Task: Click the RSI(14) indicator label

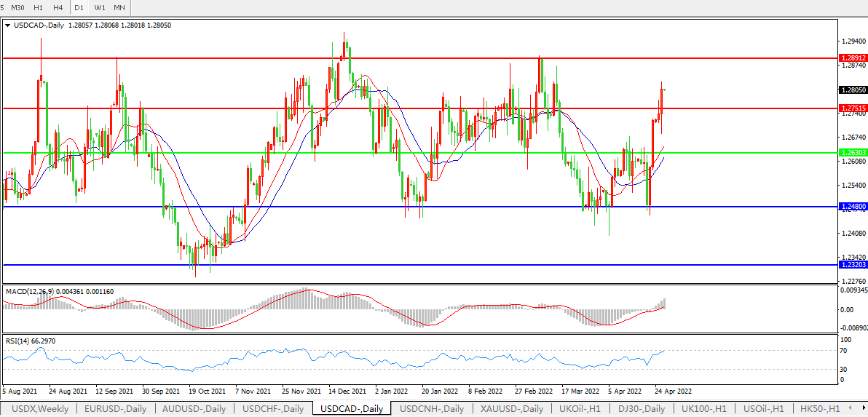Action: pyautogui.click(x=19, y=341)
